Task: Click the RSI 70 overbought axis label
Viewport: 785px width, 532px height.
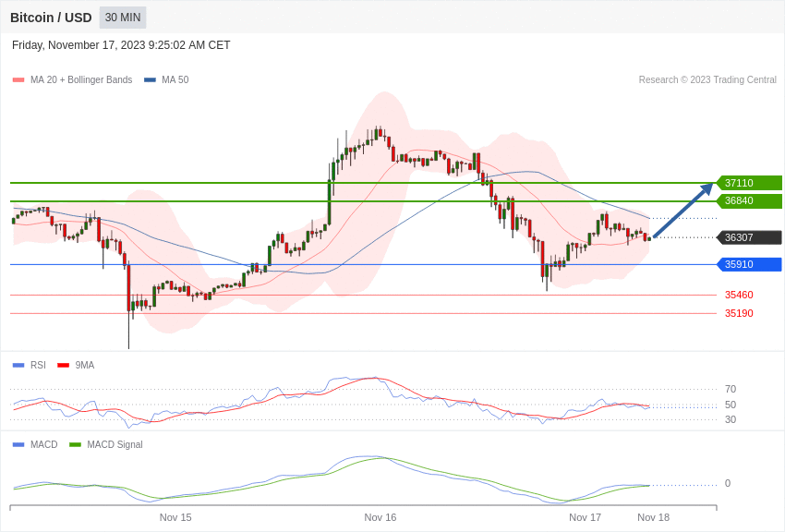Action: [x=731, y=390]
